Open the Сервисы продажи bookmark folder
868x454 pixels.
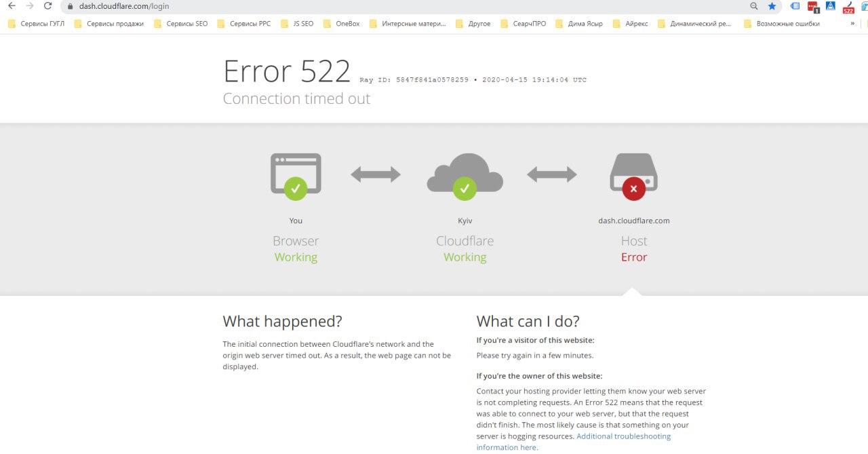click(x=109, y=23)
